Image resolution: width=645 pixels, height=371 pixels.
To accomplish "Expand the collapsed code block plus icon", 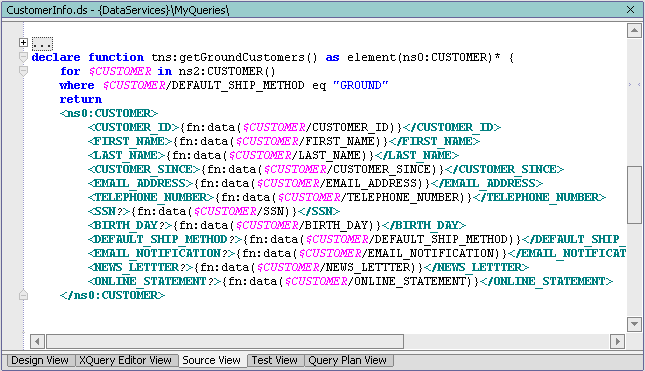I will (x=23, y=42).
